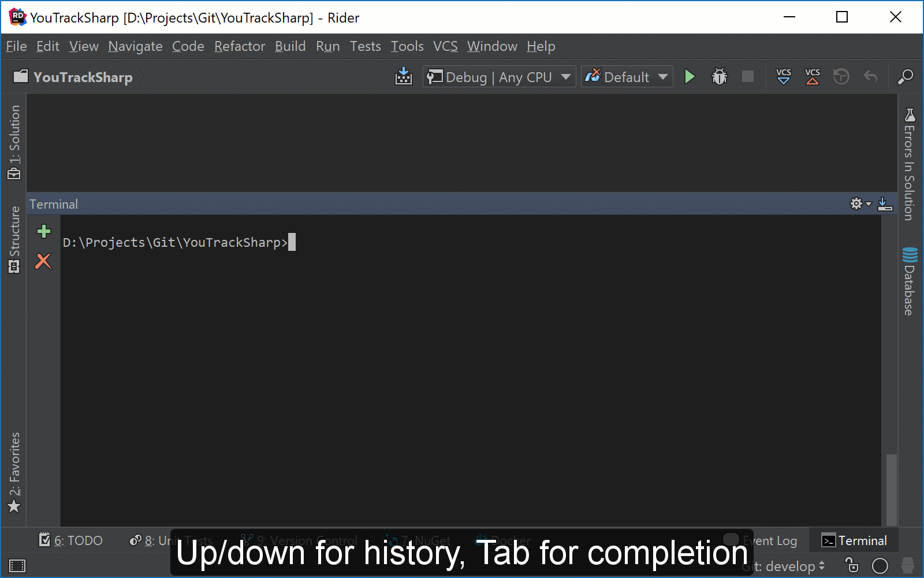Click the VCS Commit icon
924x578 pixels.
(x=813, y=77)
